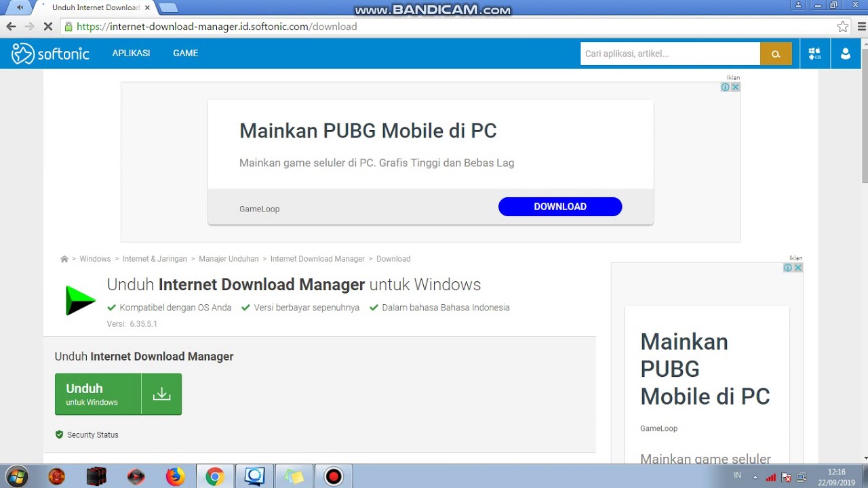Open the GAME menu
Image resolution: width=868 pixels, height=488 pixels.
coord(185,54)
